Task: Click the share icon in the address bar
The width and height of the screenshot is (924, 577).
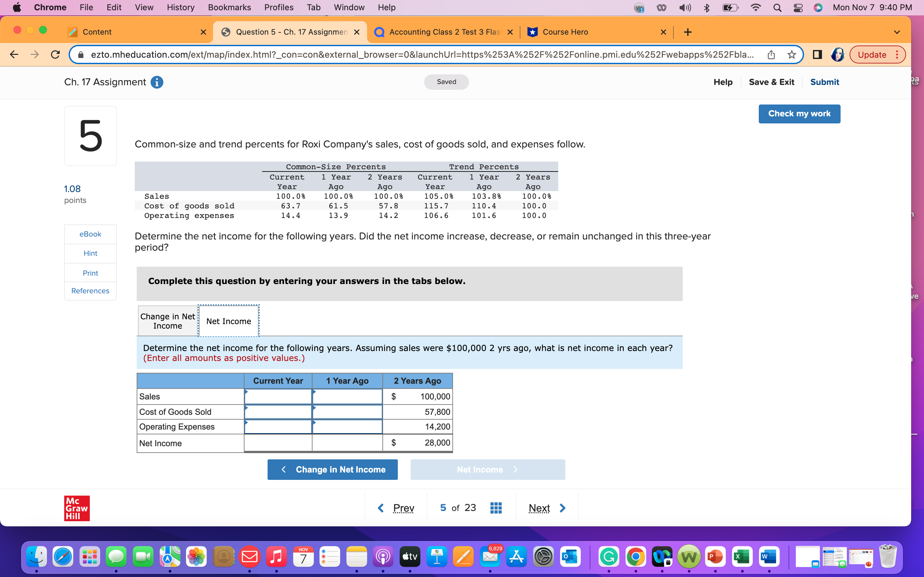Action: 771,54
